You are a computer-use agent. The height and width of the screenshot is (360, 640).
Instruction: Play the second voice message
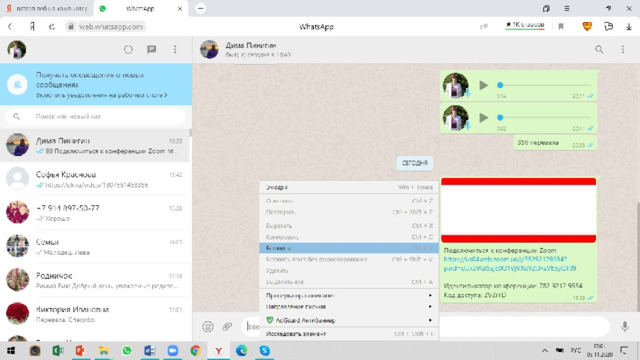[483, 118]
